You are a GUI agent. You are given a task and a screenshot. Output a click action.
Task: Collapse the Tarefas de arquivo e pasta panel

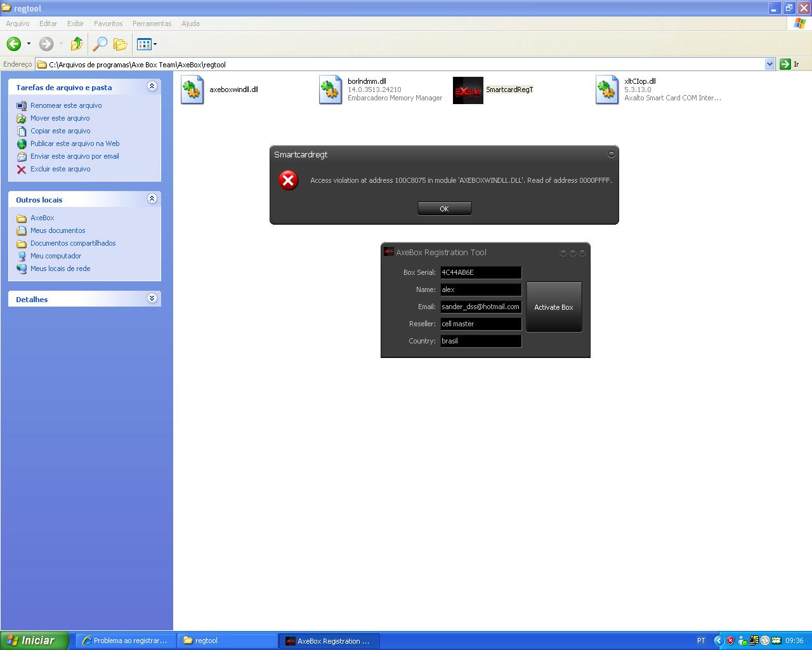[152, 86]
